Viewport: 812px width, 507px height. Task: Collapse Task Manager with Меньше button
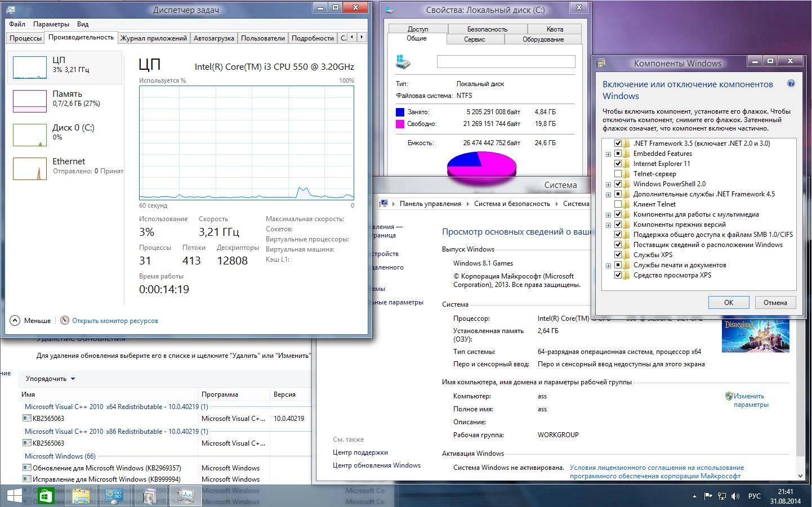coord(32,320)
